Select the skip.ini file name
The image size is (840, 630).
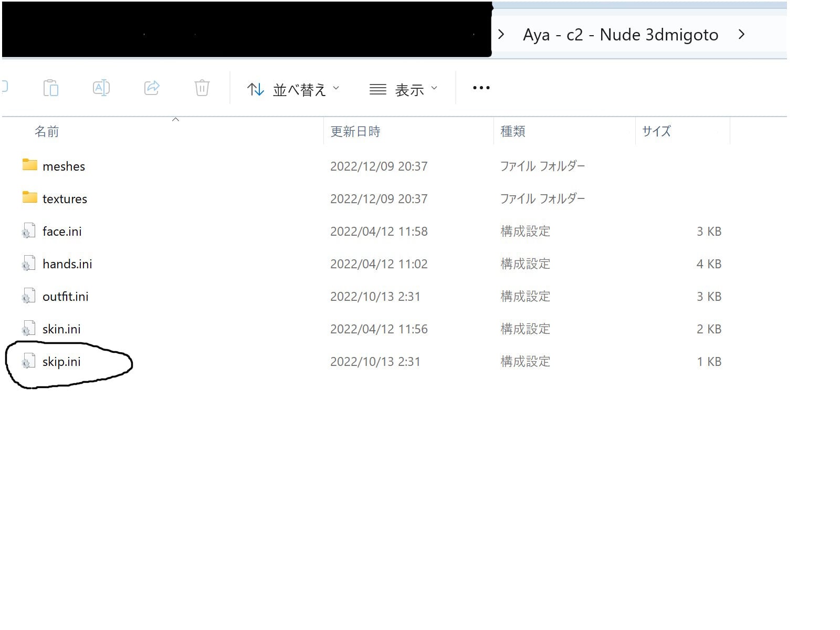coord(61,362)
